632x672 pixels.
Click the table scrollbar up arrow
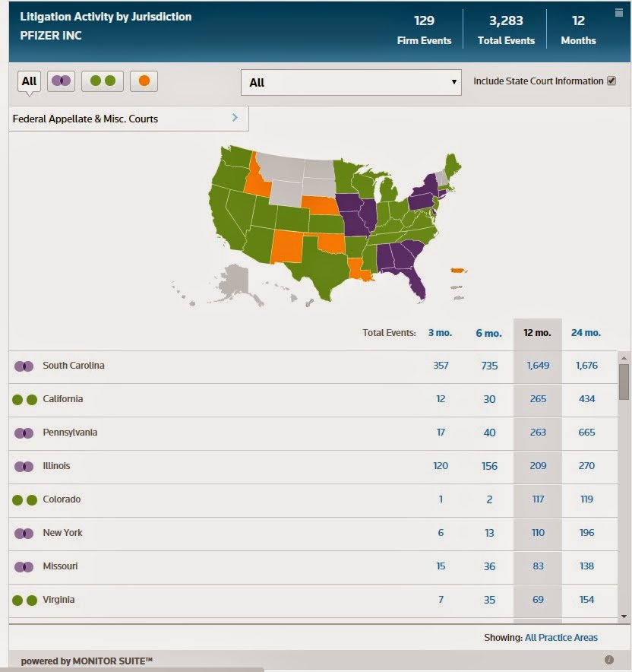tap(624, 357)
